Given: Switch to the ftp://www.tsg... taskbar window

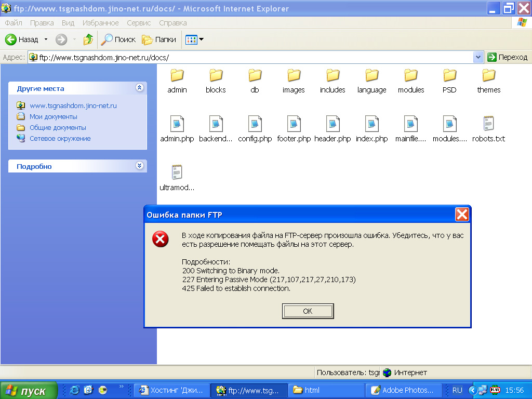Looking at the screenshot, I should (x=249, y=391).
